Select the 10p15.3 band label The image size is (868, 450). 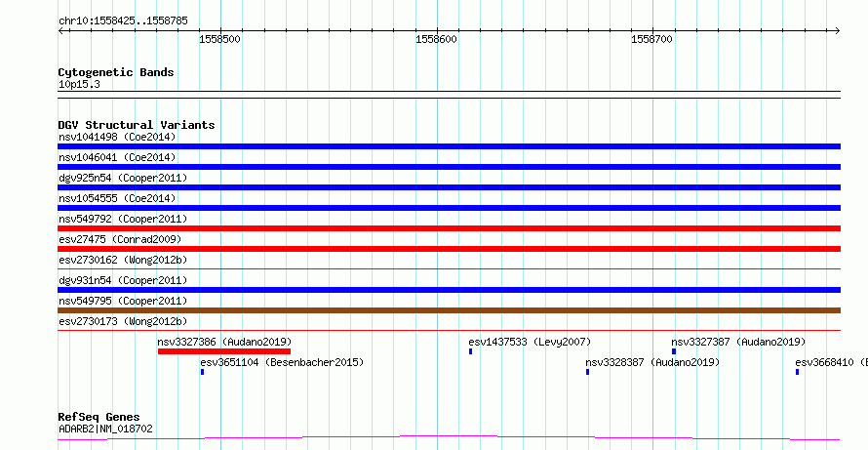[x=79, y=85]
